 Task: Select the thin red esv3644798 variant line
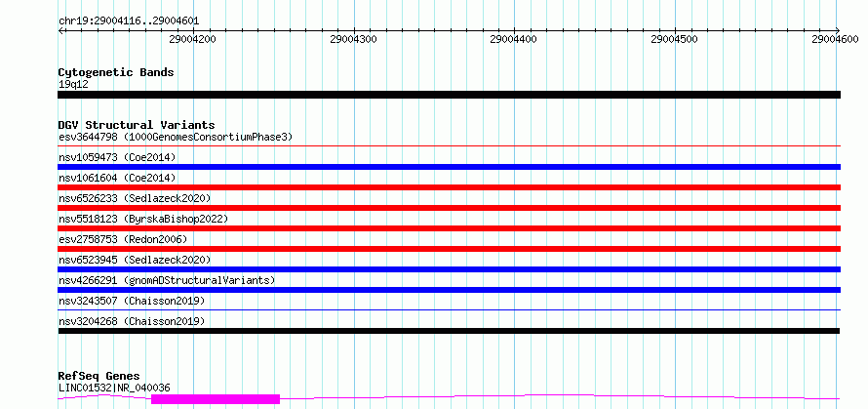pyautogui.click(x=449, y=146)
